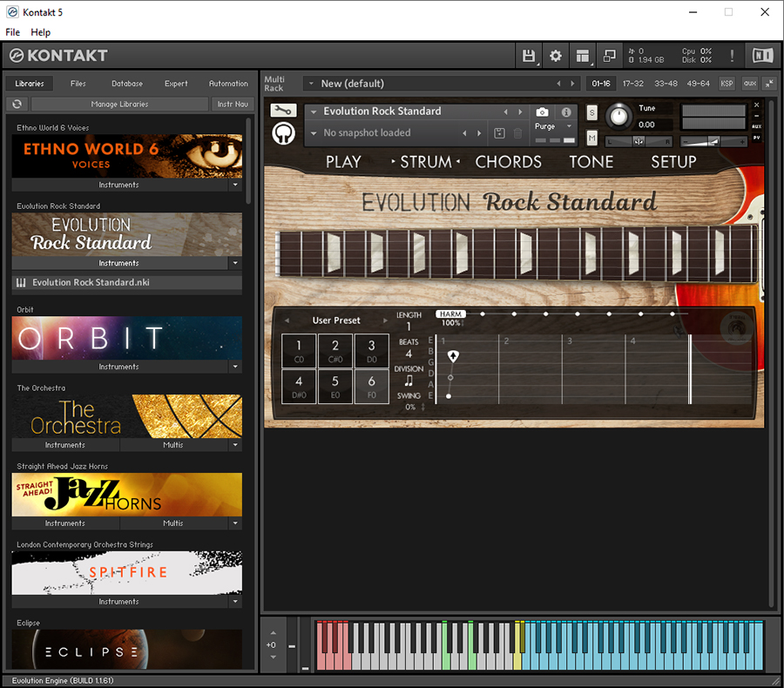Refresh the libraries list
784x688 pixels.
[17, 104]
